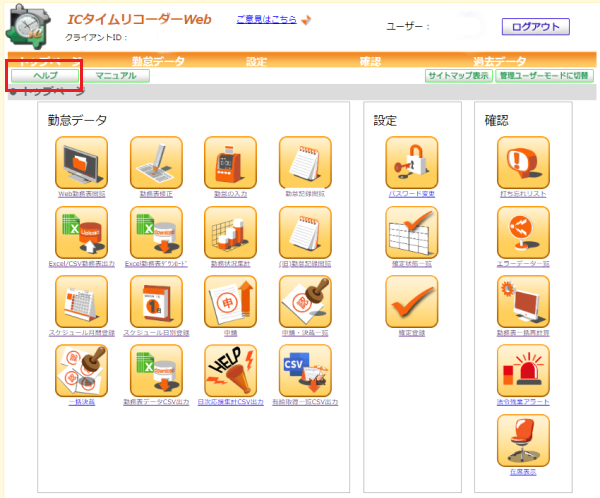Click the 在席表示 text link
The image size is (600, 498).
point(523,472)
